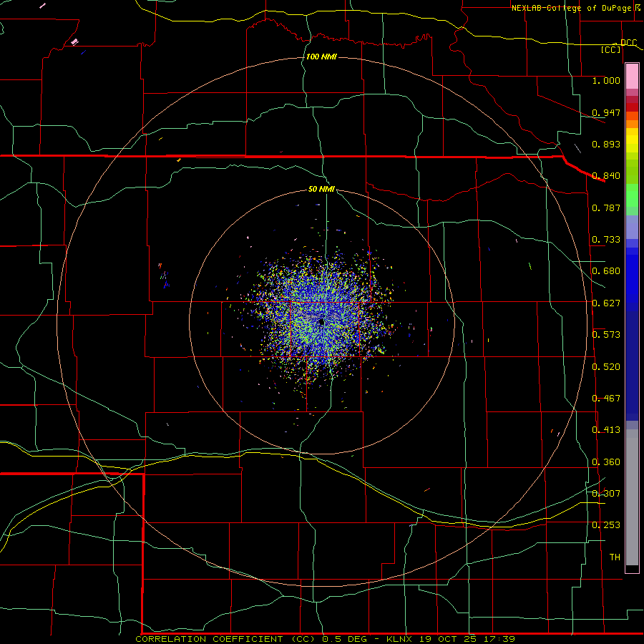The height and width of the screenshot is (644, 644).
Task: Click the 0.413 color scale value
Action: coord(606,430)
